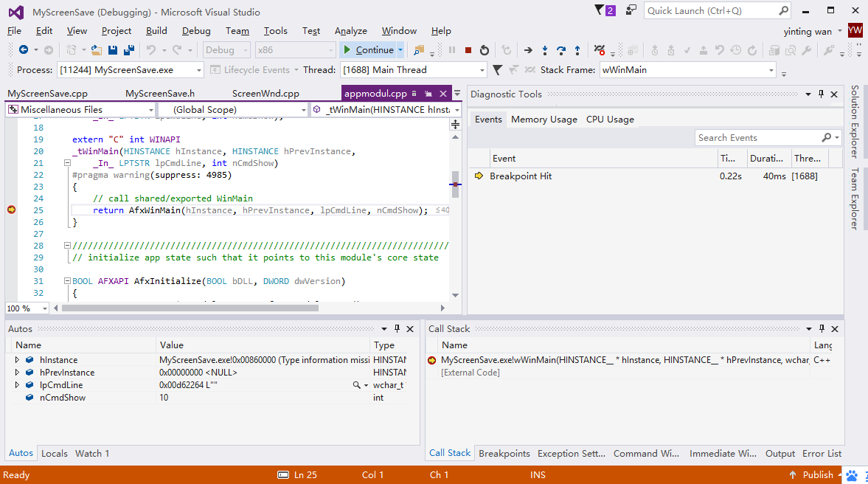Collapse the _tWinMain code block outline
Viewport: 868px width, 484px height.
coord(67,163)
